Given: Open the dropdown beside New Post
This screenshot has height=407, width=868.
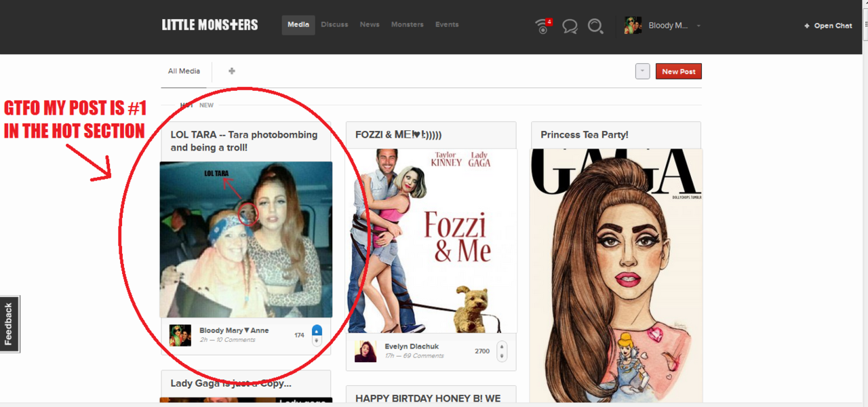Looking at the screenshot, I should (x=643, y=71).
